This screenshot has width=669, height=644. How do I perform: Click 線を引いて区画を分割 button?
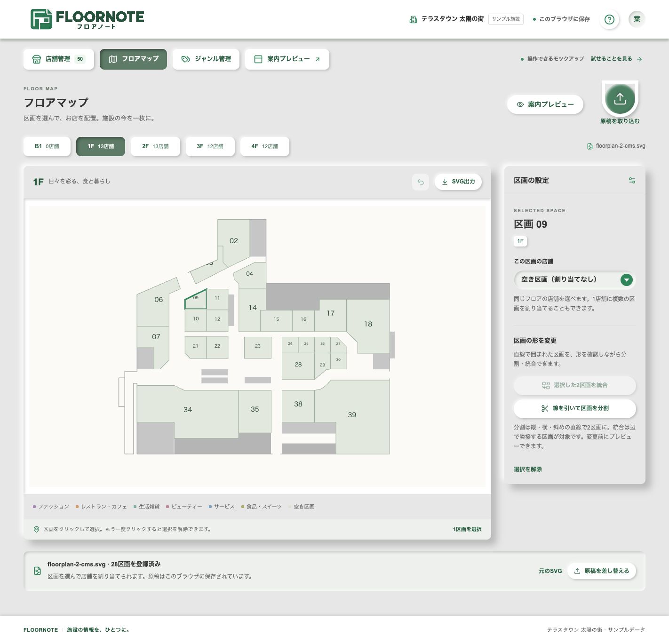(x=575, y=408)
